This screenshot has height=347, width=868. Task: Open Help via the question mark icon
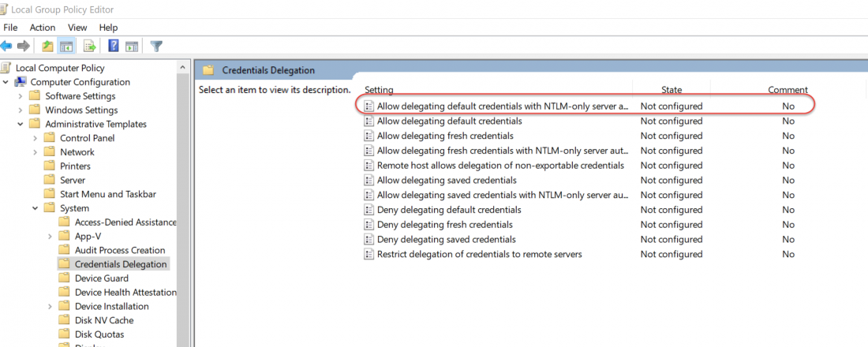pos(114,46)
